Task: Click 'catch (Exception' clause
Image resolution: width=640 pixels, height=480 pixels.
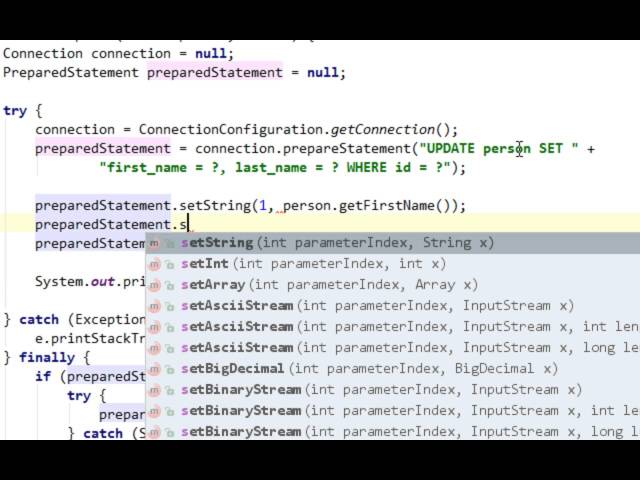Action: [x=82, y=319]
